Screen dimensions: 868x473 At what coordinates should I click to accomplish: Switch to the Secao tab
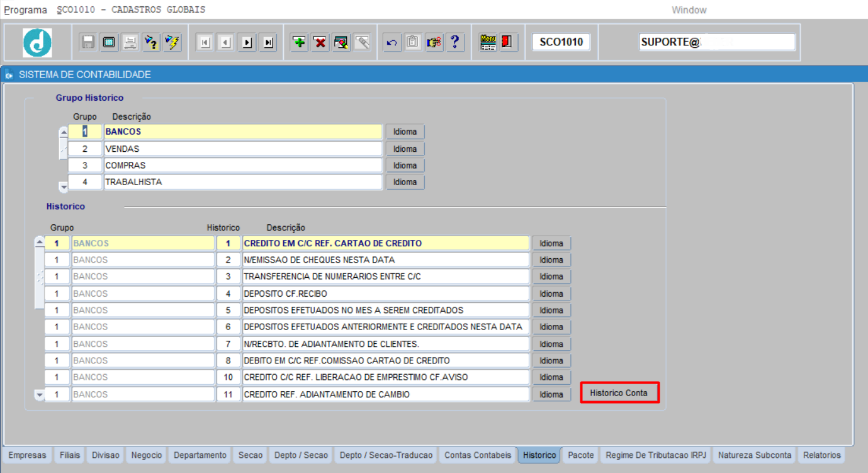coord(251,455)
